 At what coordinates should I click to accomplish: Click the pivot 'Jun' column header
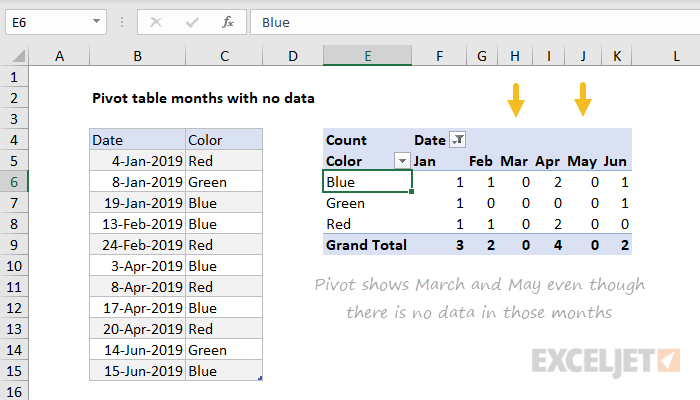click(x=617, y=161)
